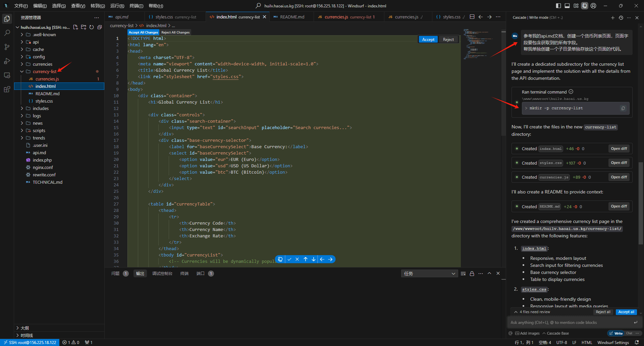This screenshot has width=644, height=346.
Task: Switch Cascade to Write mode
Action: point(616,333)
